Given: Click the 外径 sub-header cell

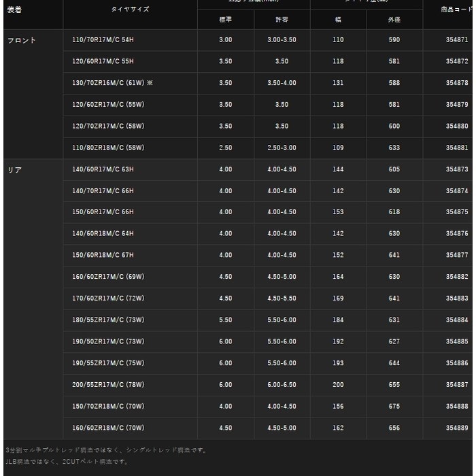Looking at the screenshot, I should (x=394, y=20).
